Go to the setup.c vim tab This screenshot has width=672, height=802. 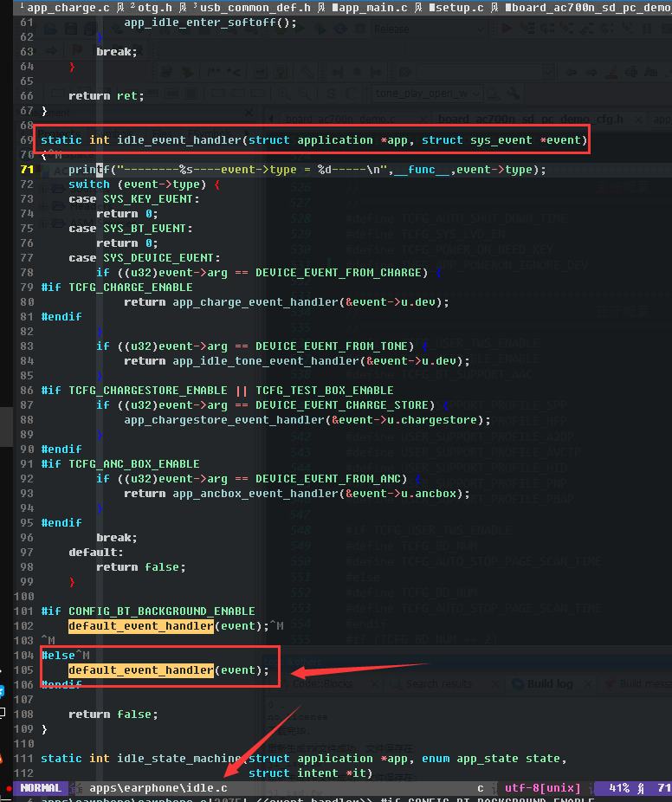[x=456, y=7]
